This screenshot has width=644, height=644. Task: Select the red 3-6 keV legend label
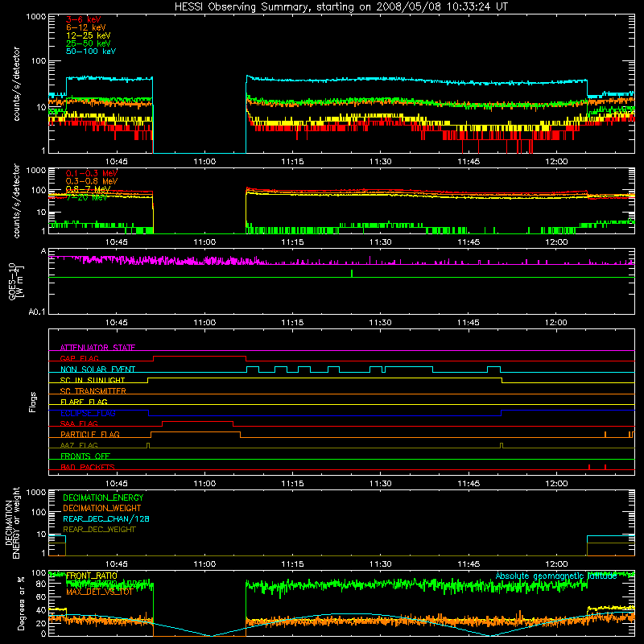[x=83, y=19]
